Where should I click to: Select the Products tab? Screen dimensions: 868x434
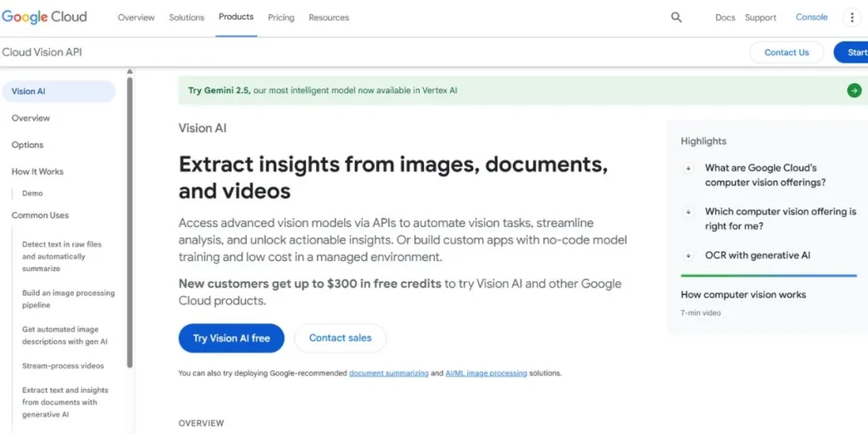(x=236, y=17)
